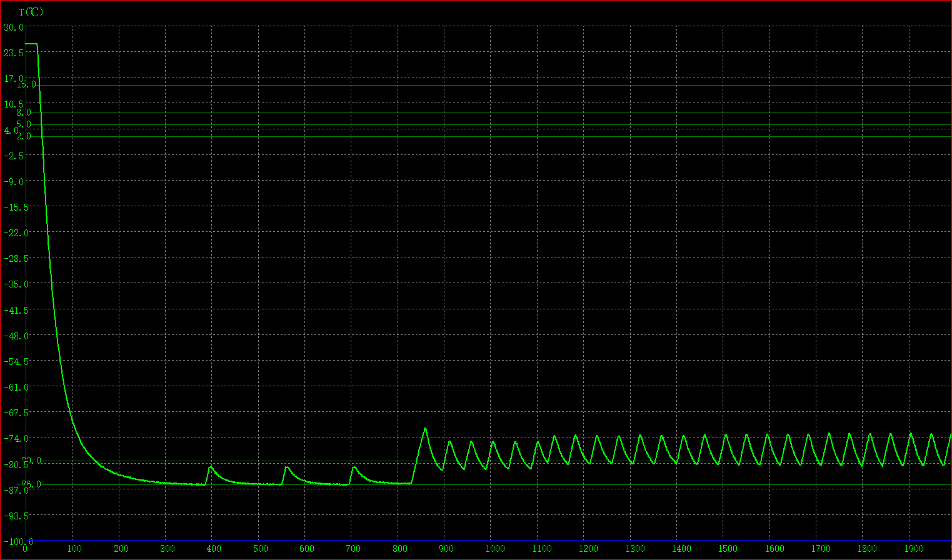This screenshot has width=952, height=560.
Task: Click the 100 tick on time axis
Action: click(74, 549)
